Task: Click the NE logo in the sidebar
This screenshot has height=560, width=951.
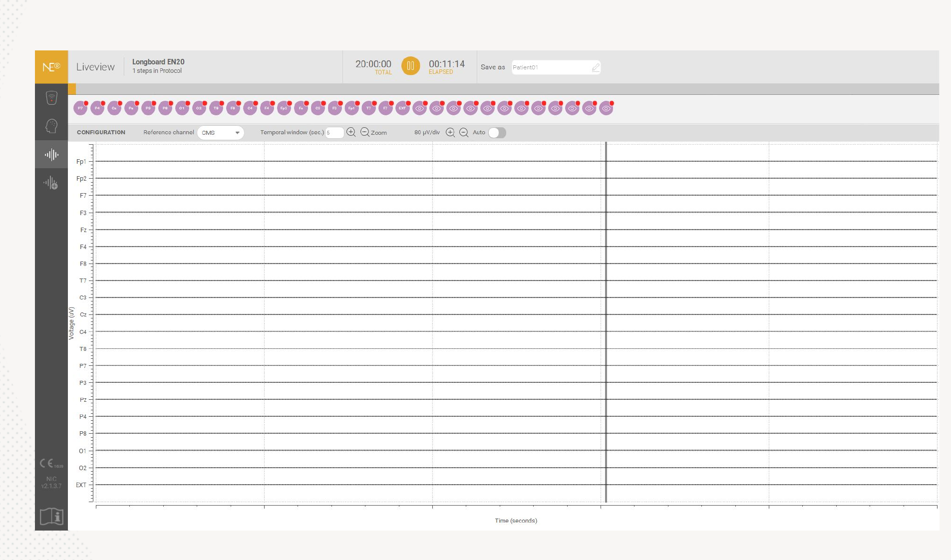Action: [51, 67]
